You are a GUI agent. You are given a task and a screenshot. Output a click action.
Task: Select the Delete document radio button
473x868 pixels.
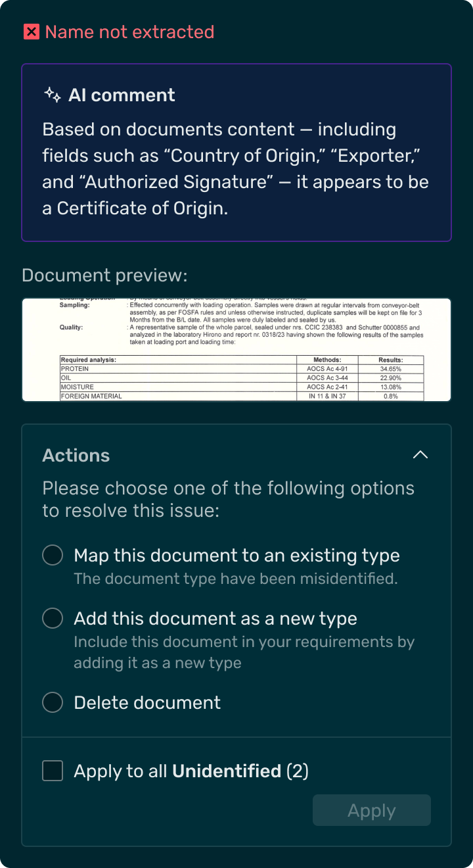pyautogui.click(x=53, y=702)
